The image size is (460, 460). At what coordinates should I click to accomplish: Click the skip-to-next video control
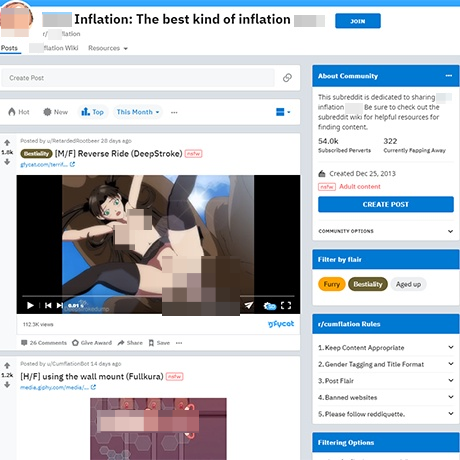60,305
